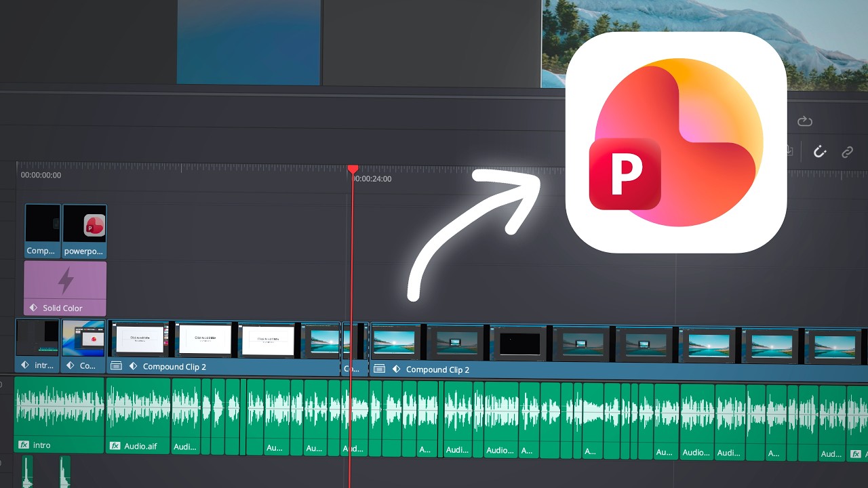Viewport: 868px width, 488px height.
Task: Select the green 'intro' audio clip
Action: click(x=59, y=415)
